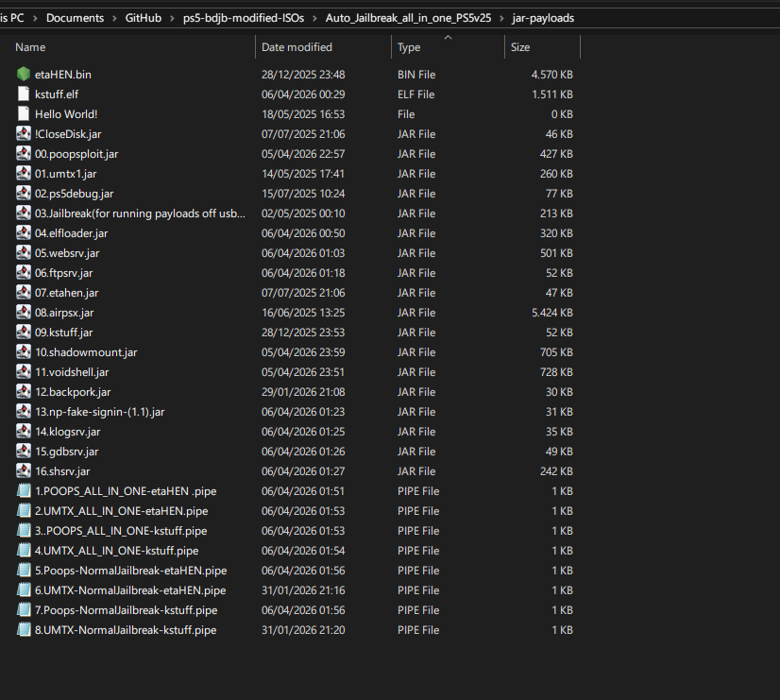Expand the chevron after Auto_Jailbreak_all_in_one_PS5v25

pos(501,18)
